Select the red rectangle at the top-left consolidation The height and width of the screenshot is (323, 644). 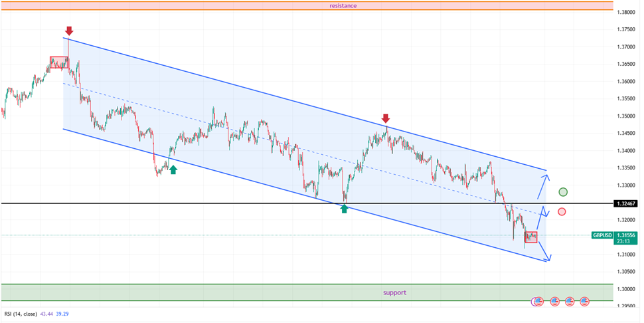click(59, 62)
